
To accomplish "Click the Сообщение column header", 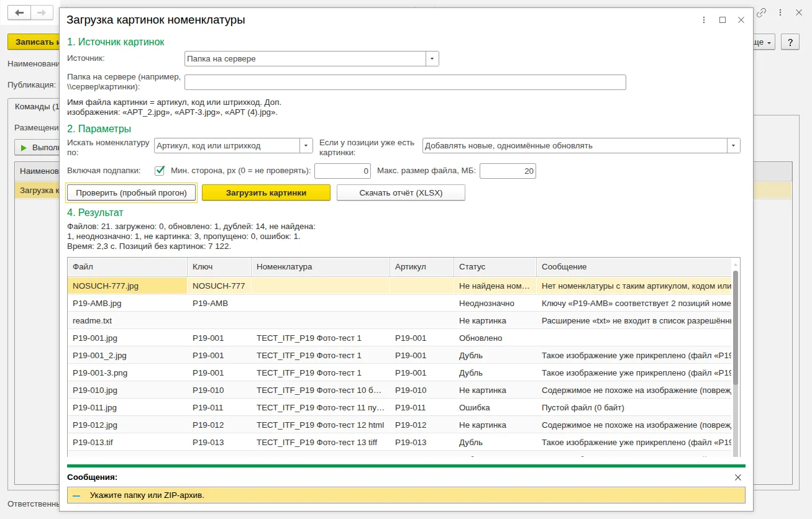I will point(634,267).
